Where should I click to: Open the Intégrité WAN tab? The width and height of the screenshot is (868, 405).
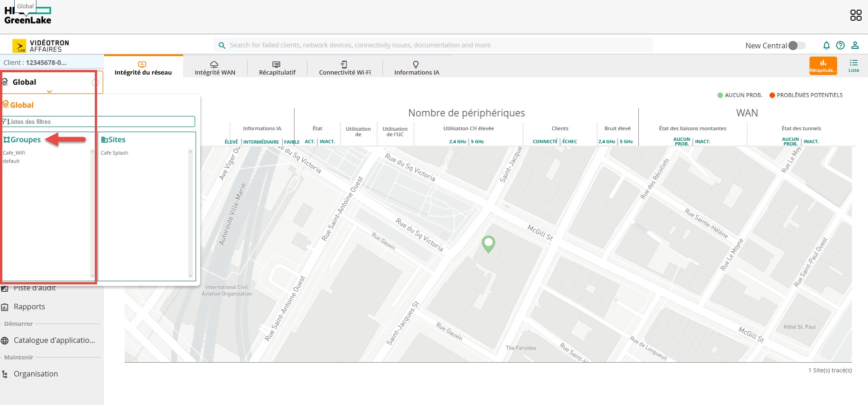(x=215, y=68)
